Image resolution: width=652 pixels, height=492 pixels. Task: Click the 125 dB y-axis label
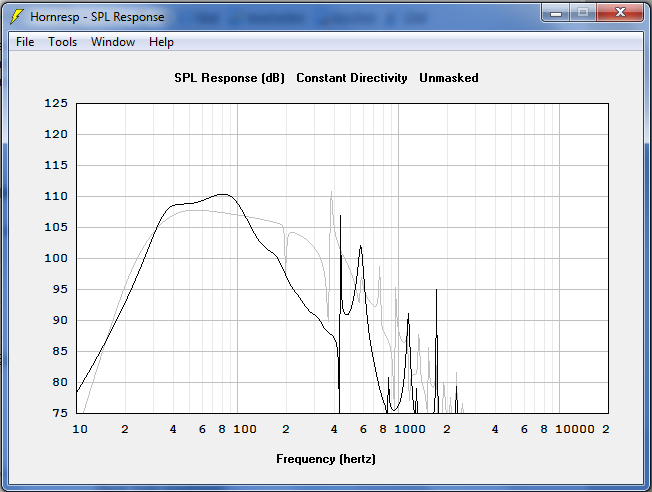tap(56, 103)
